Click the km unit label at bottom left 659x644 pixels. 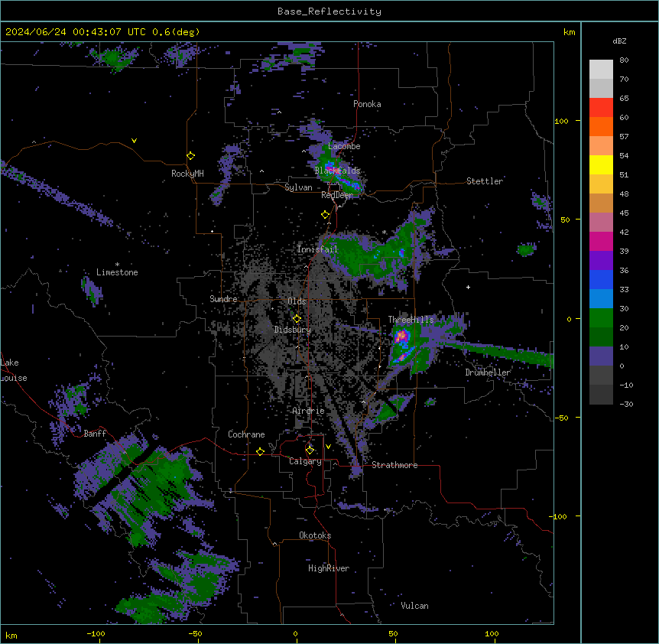pyautogui.click(x=11, y=636)
